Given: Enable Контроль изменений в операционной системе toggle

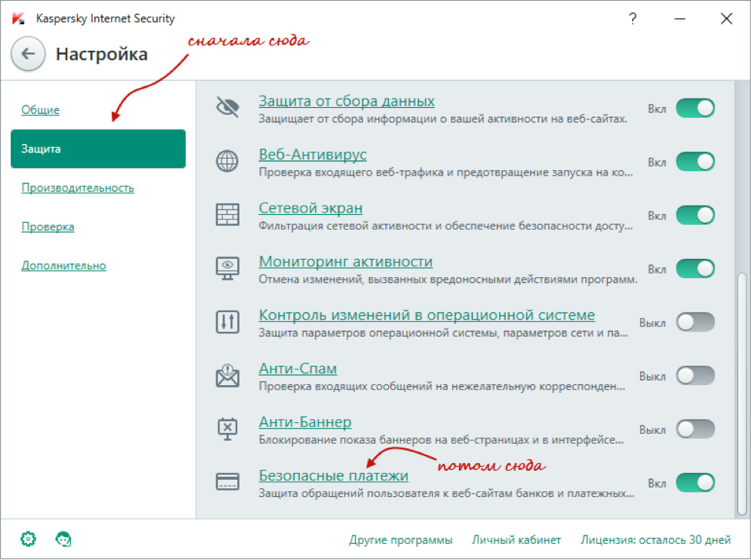Looking at the screenshot, I should tap(696, 323).
